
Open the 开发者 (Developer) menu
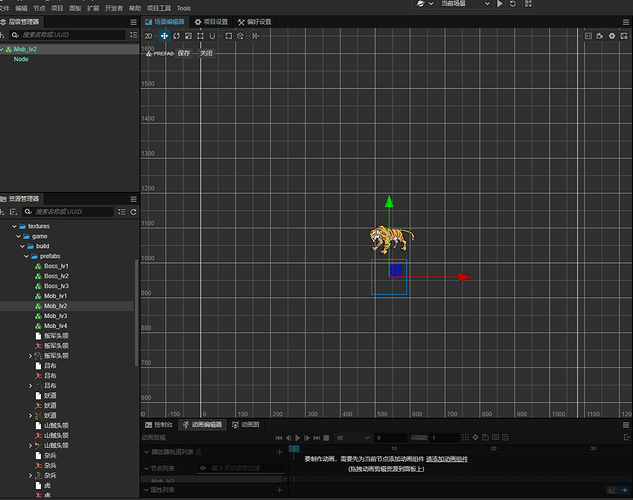point(113,8)
